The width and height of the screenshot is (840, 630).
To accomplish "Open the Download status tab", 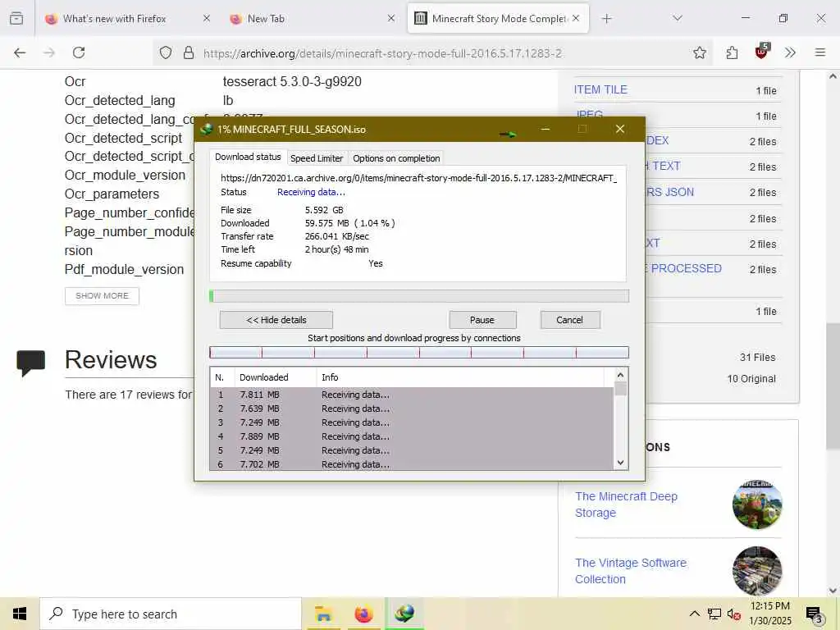I will (x=248, y=157).
